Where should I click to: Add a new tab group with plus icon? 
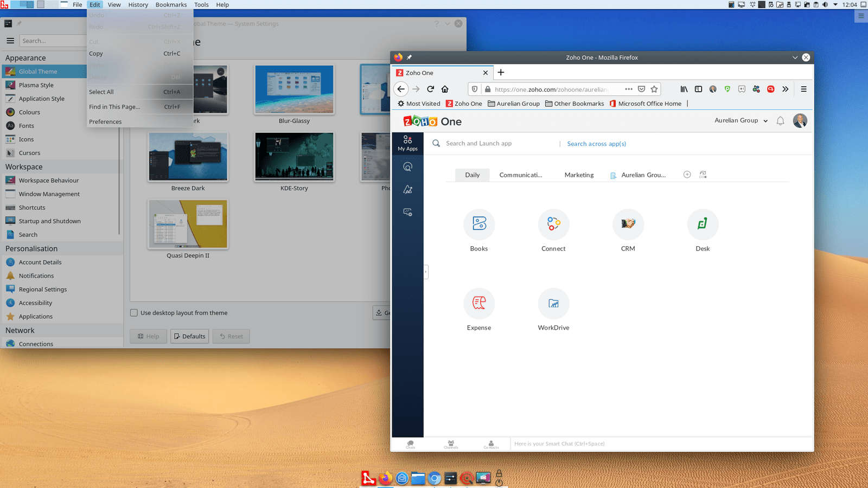point(687,175)
